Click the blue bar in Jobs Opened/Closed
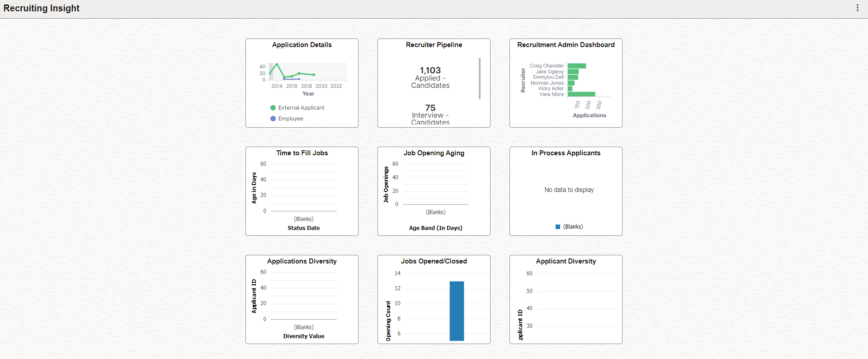 (x=457, y=311)
